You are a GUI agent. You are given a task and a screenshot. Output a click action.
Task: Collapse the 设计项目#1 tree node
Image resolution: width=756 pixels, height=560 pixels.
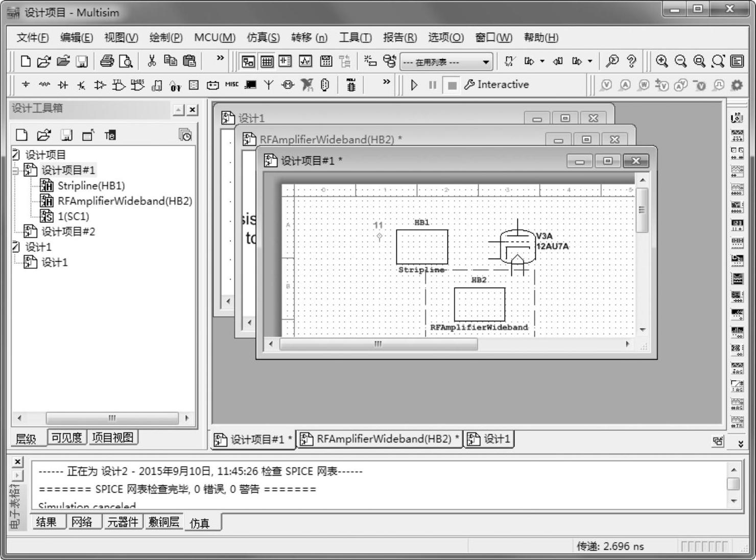pos(15,170)
